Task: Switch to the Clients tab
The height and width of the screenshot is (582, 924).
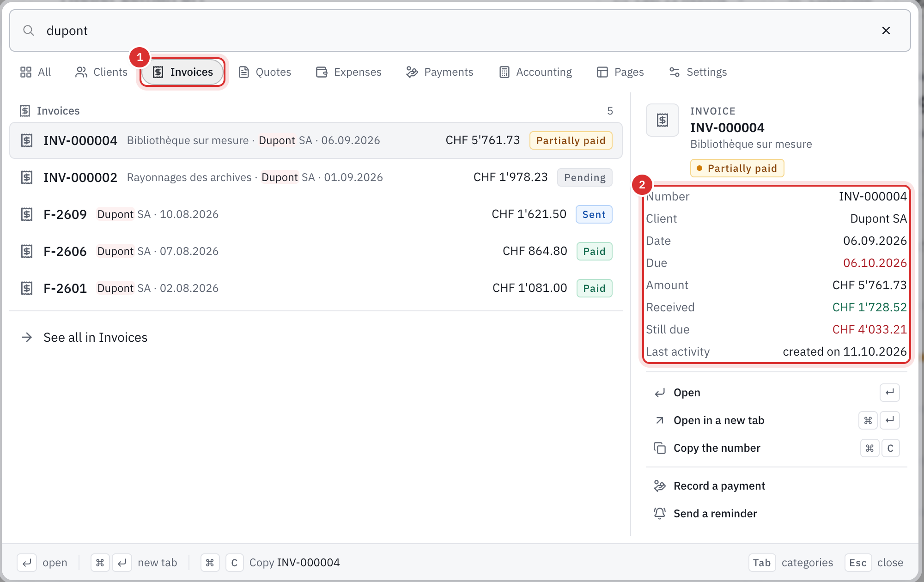Action: tap(101, 72)
